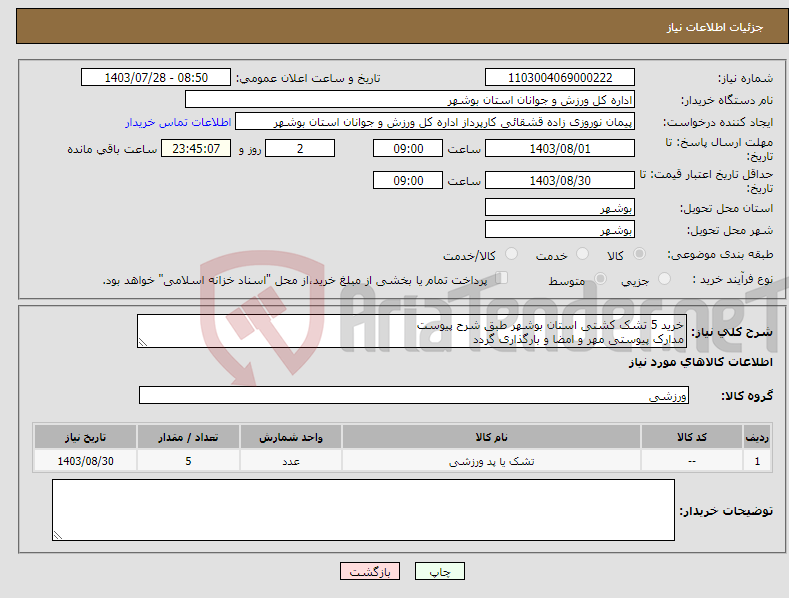Viewport: 789px width, 598px height.
Task: Click the ایجاد کننده درخواست requester field
Action: pyautogui.click(x=435, y=122)
